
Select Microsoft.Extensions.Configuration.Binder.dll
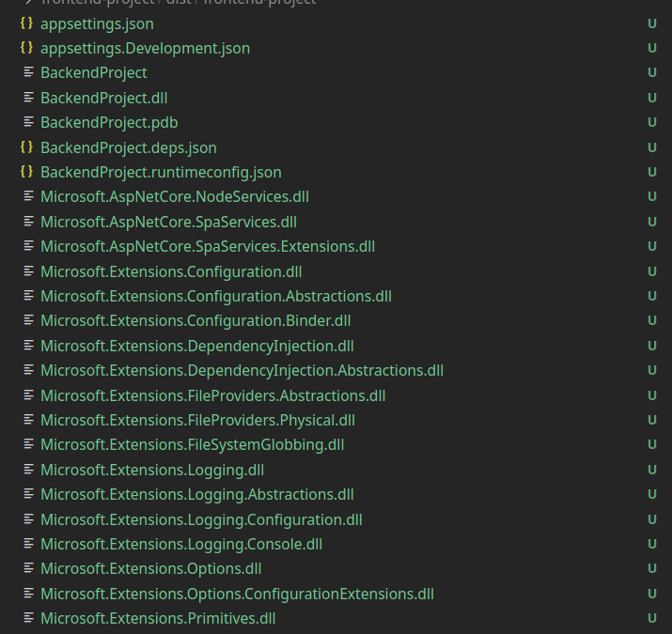[x=195, y=320]
